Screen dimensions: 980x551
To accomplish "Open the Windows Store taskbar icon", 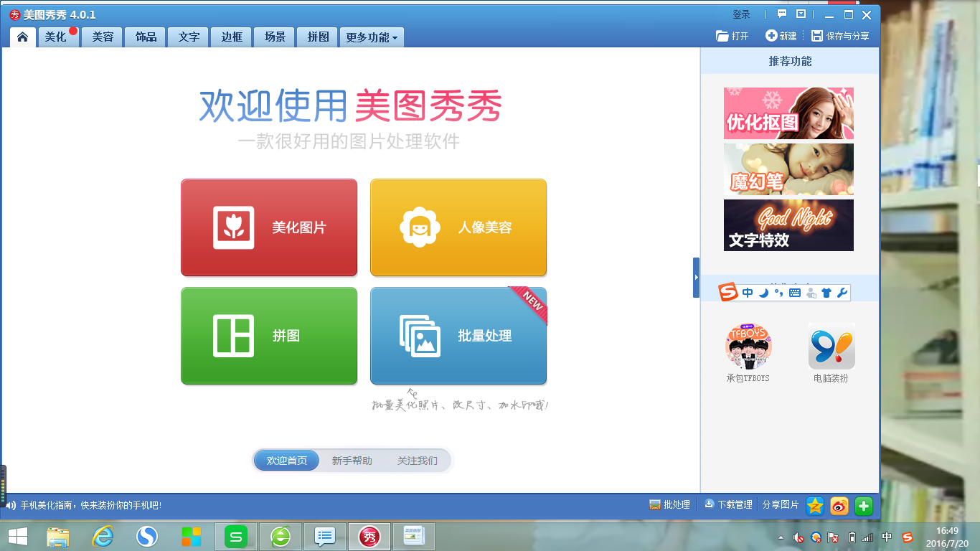I will pos(192,537).
